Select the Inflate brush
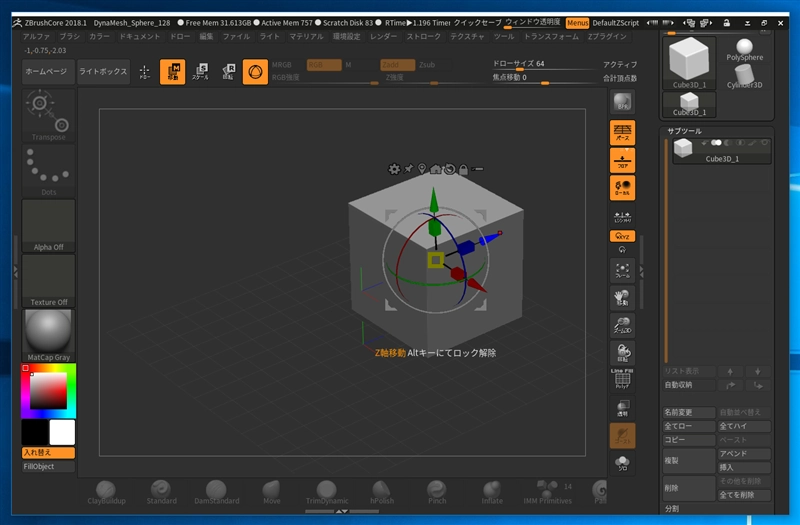This screenshot has width=800, height=525. coord(492,492)
